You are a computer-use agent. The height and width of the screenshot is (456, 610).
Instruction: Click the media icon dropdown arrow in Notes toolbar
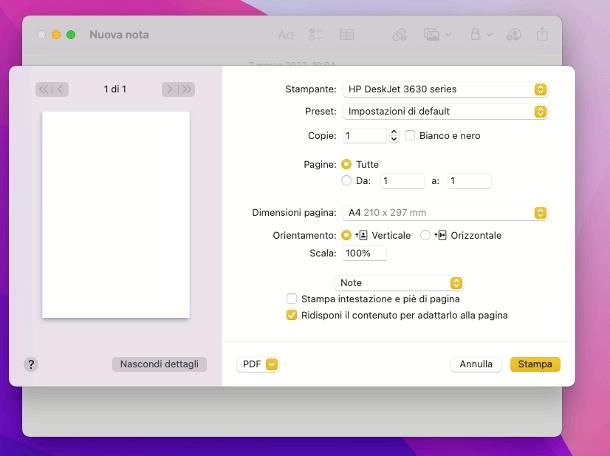[x=448, y=35]
